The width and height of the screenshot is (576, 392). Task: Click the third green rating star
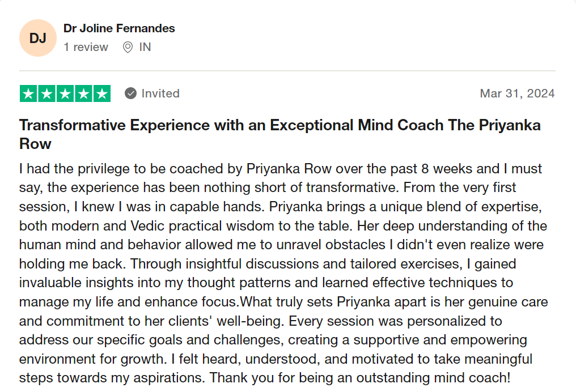[65, 93]
